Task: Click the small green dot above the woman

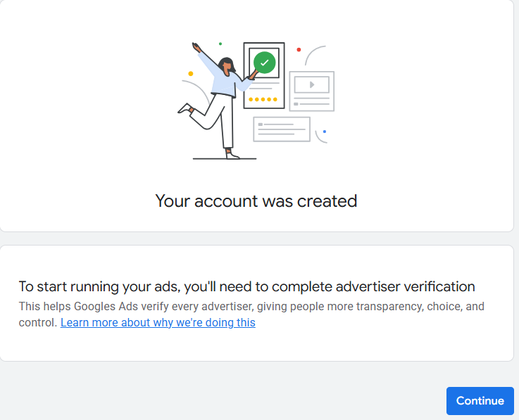Action: coord(220,44)
